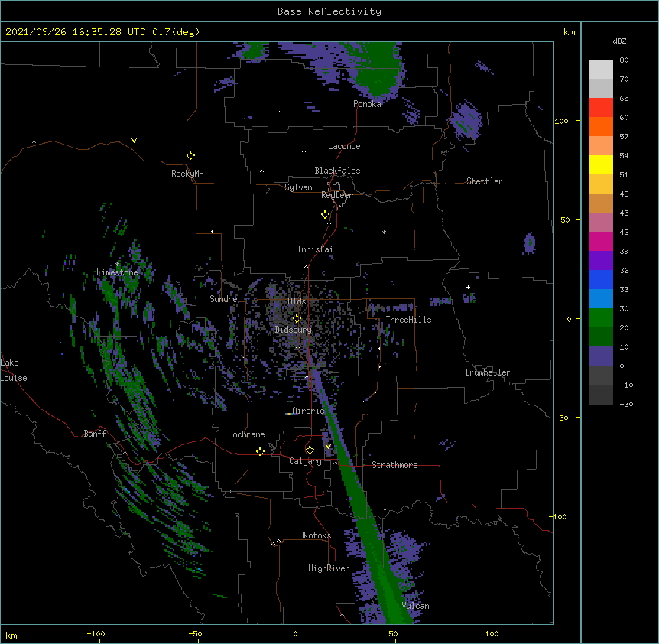659x644 pixels.
Task: Click the RockyMH label
Action: pyautogui.click(x=187, y=174)
